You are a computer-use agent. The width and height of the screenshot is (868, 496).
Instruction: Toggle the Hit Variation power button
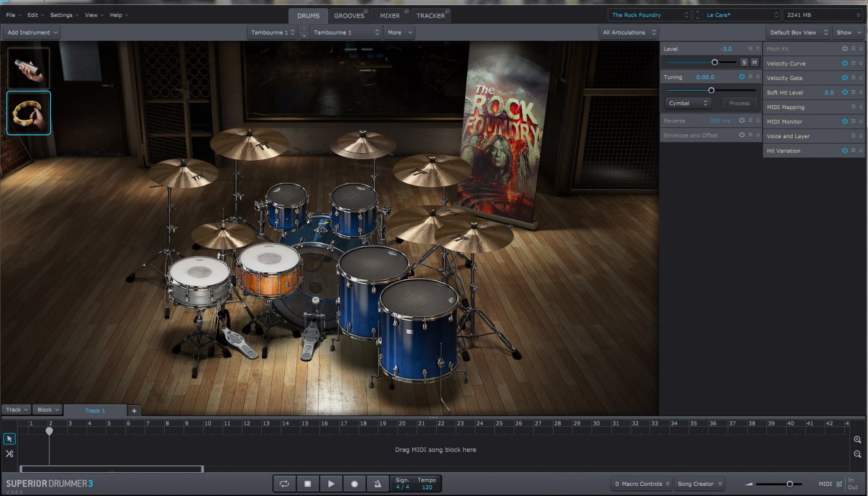click(x=845, y=150)
